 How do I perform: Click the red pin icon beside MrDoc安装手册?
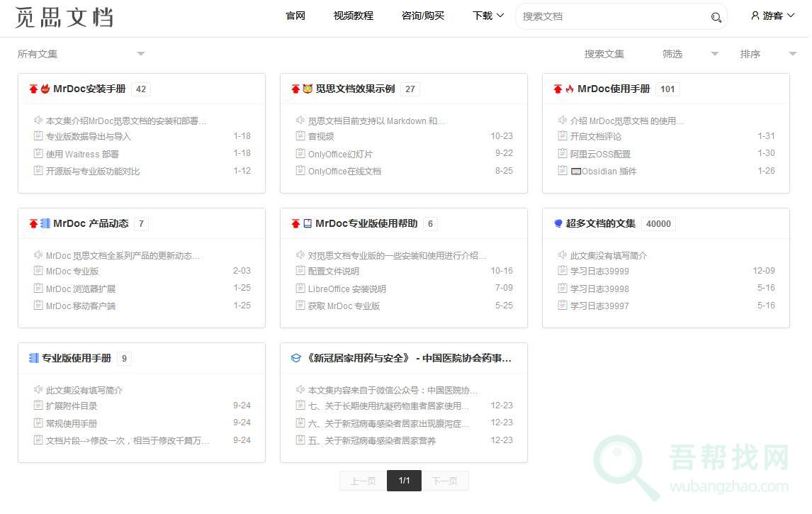pyautogui.click(x=33, y=89)
